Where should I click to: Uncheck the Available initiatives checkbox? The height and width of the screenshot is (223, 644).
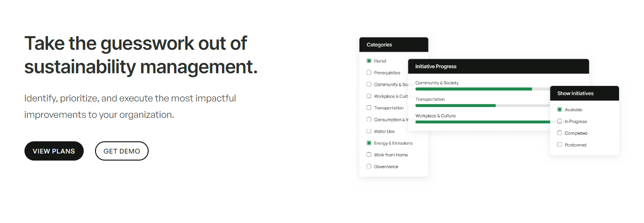point(559,109)
